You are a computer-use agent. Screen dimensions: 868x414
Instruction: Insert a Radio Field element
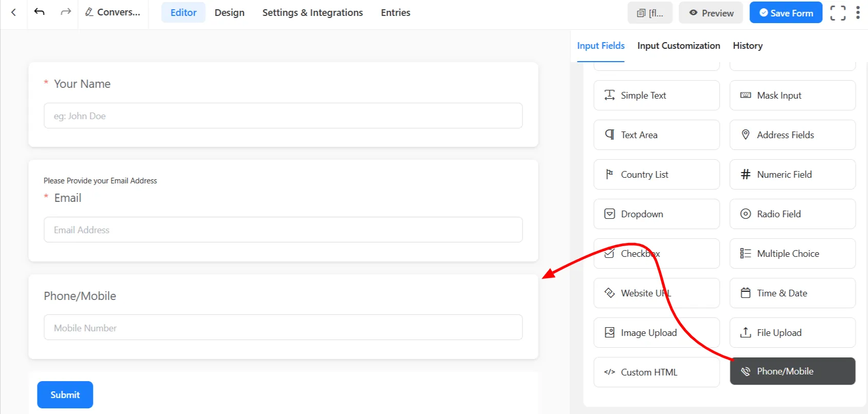[792, 214]
